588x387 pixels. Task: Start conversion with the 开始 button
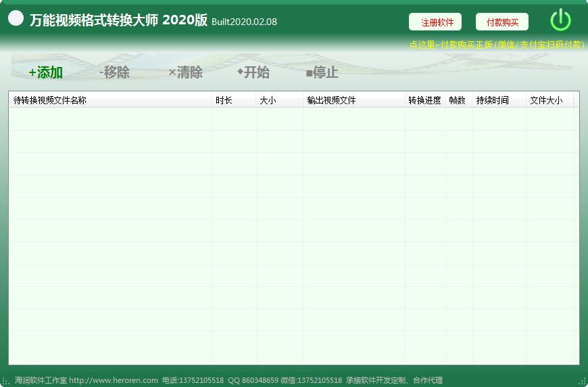253,72
